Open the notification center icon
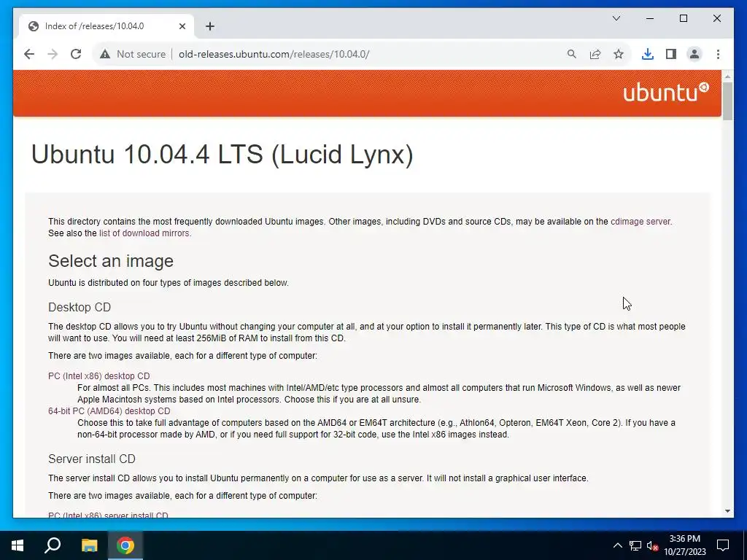 coord(723,545)
